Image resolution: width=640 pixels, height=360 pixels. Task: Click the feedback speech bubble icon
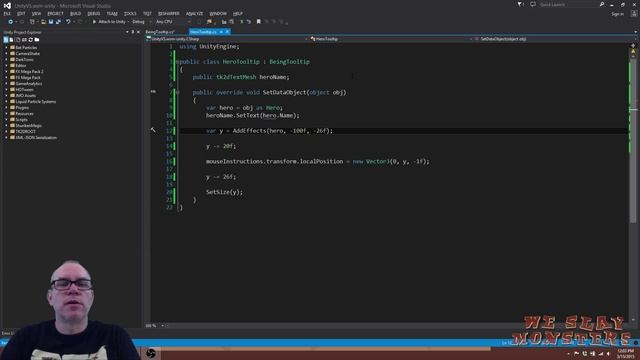pyautogui.click(x=533, y=4)
